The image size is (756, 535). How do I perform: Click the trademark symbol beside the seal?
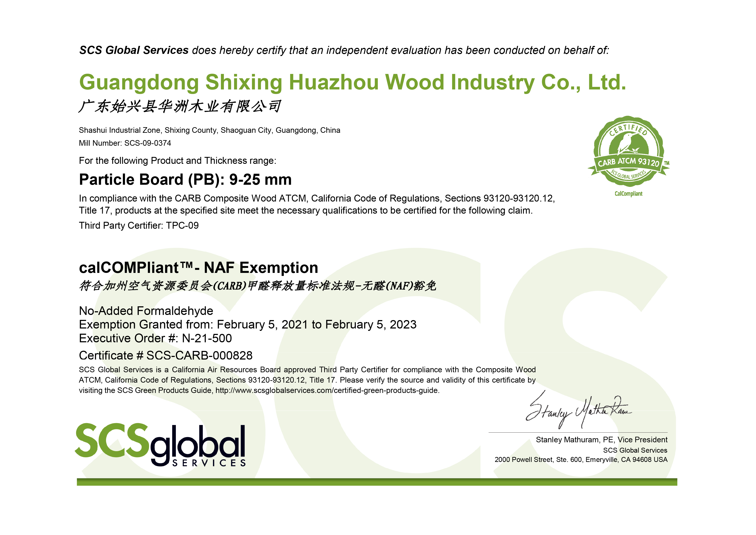click(666, 163)
